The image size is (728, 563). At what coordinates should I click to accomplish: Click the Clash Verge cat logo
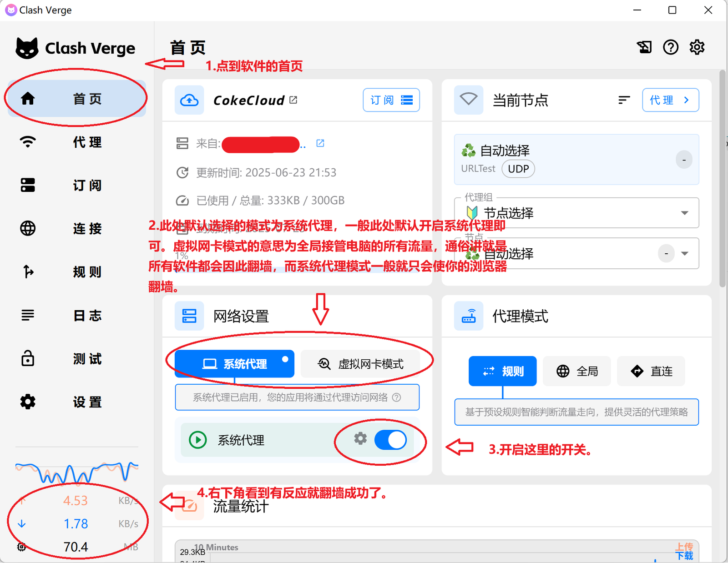pos(27,48)
